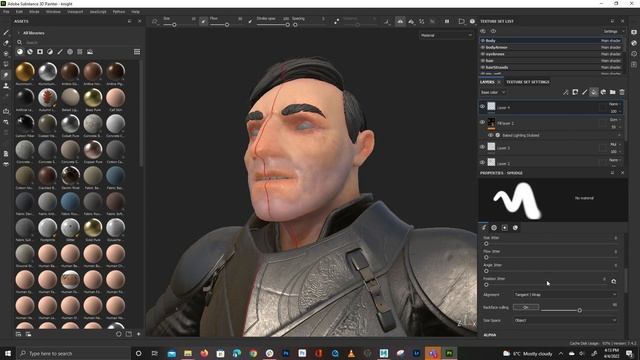Select the Autumn Leaf material thumbnail
Viewport: 640px width, 360px height.
tap(47, 98)
